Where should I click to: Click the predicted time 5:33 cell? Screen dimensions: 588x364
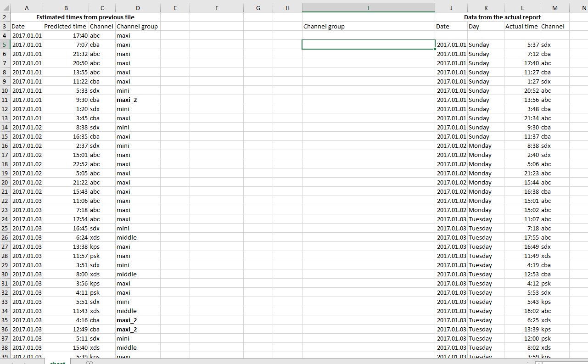pos(66,90)
